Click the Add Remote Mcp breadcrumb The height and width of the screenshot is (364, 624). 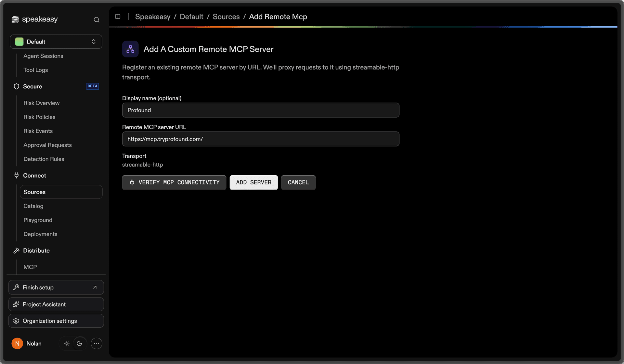click(278, 17)
